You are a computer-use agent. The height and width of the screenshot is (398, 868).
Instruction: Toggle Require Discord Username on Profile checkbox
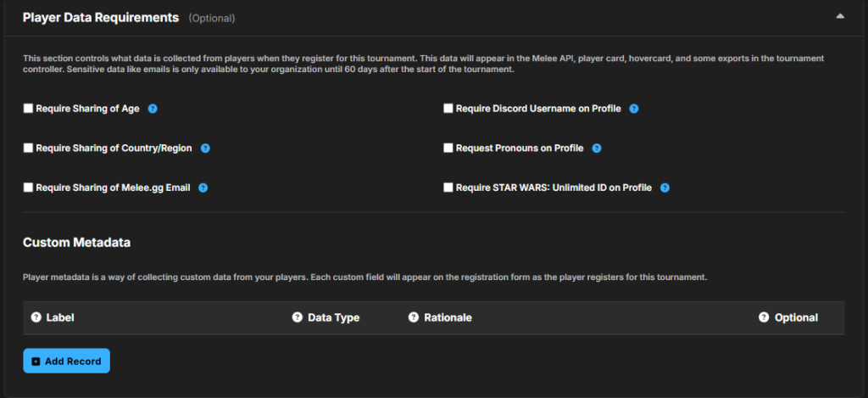[448, 109]
